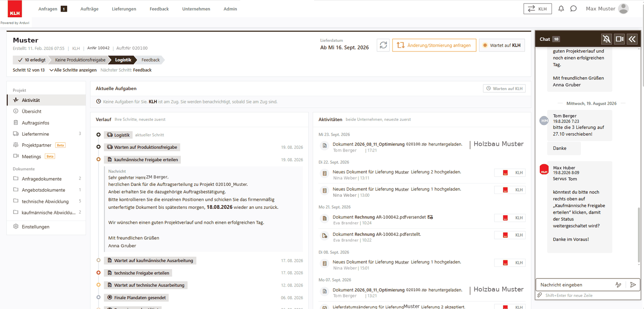Click the KLH company switch button
Viewport: 644px width, 309px height.
537,8
